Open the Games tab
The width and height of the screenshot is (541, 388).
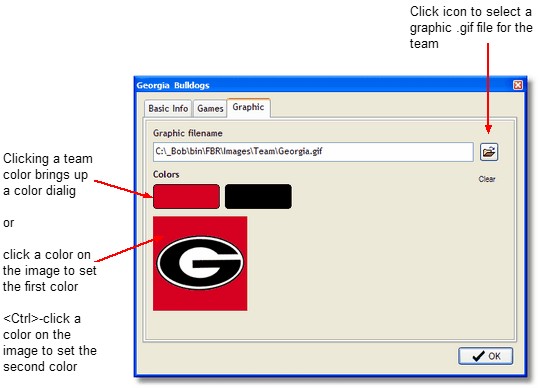(x=210, y=109)
